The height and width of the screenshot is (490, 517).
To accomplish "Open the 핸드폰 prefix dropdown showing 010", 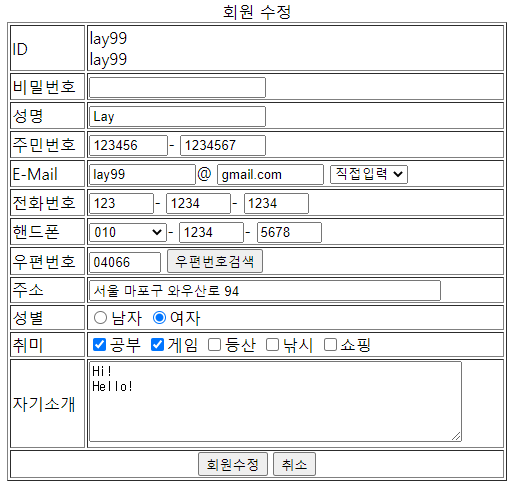I will [x=128, y=232].
